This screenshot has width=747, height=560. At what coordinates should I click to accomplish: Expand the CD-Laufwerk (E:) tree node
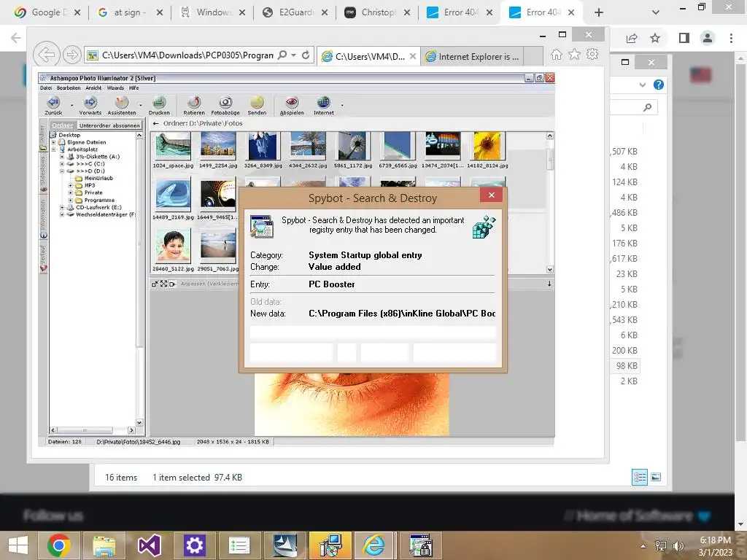point(62,208)
